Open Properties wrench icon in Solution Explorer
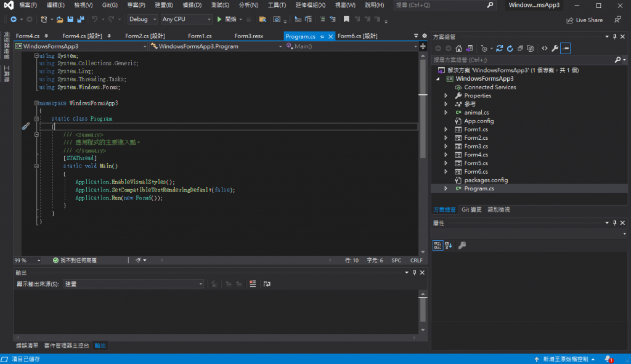 pos(555,48)
